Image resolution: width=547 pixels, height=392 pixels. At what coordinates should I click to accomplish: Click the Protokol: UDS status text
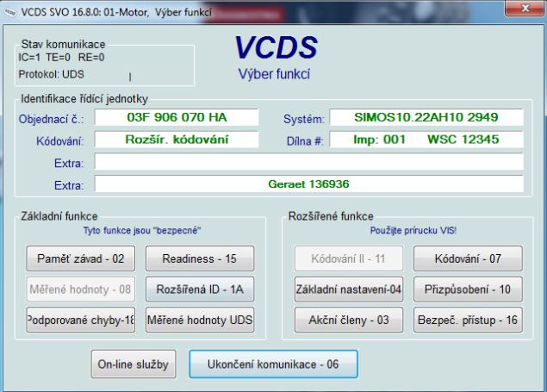tap(52, 74)
